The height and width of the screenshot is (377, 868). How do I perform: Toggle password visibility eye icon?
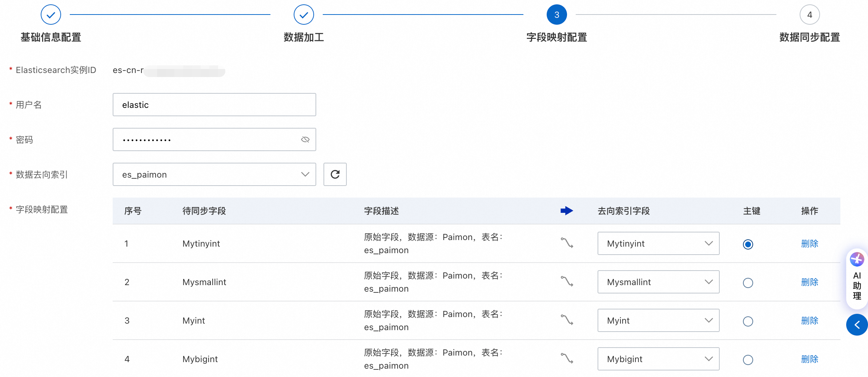pos(305,139)
